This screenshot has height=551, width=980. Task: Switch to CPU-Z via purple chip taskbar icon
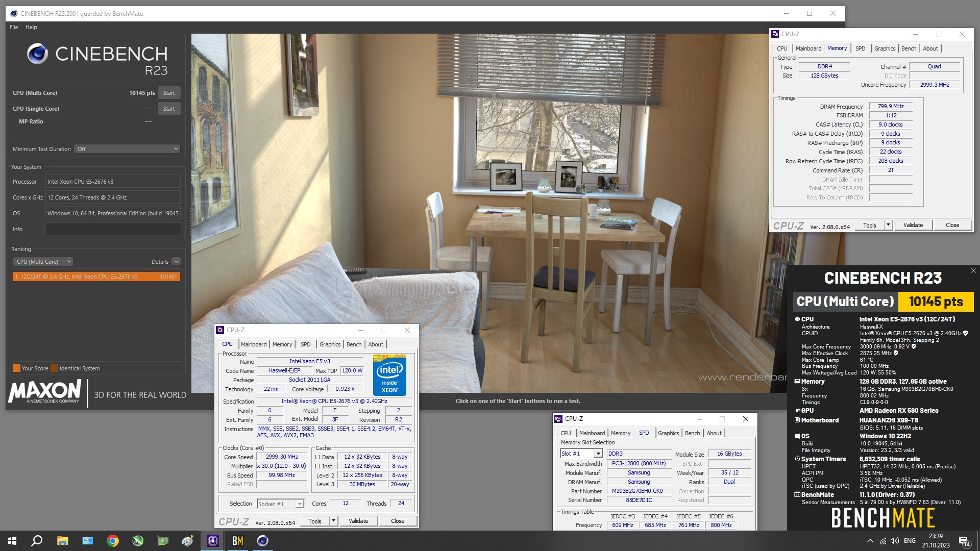click(213, 541)
